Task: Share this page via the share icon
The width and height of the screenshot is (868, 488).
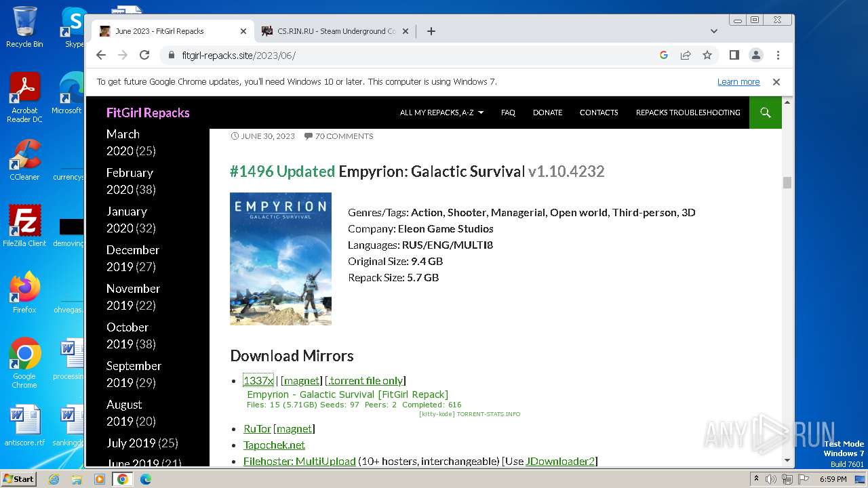Action: pyautogui.click(x=686, y=55)
